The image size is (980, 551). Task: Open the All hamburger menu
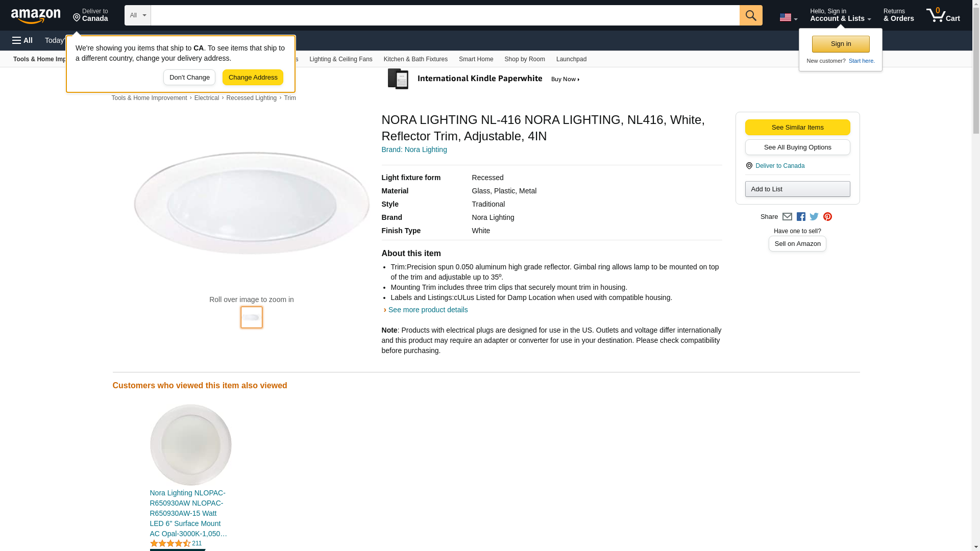(22, 40)
